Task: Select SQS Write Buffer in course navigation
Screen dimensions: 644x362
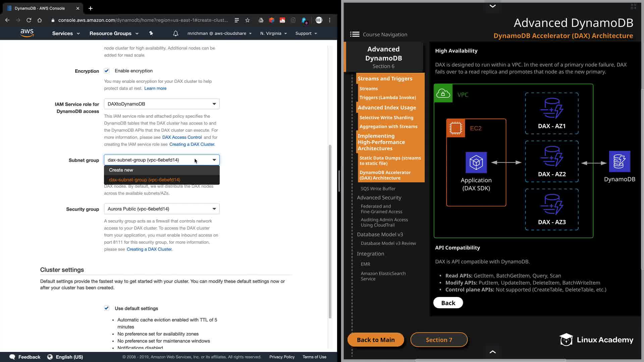Action: coord(378,189)
